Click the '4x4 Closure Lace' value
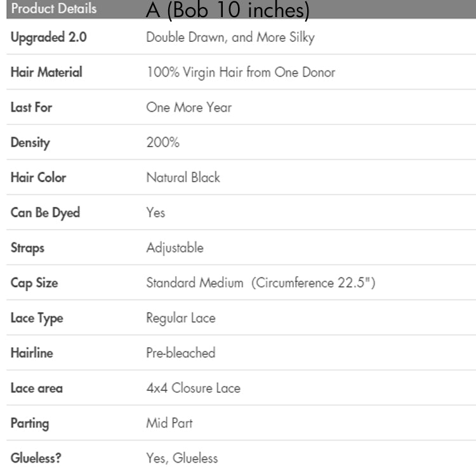This screenshot has height=476, width=476. [193, 388]
